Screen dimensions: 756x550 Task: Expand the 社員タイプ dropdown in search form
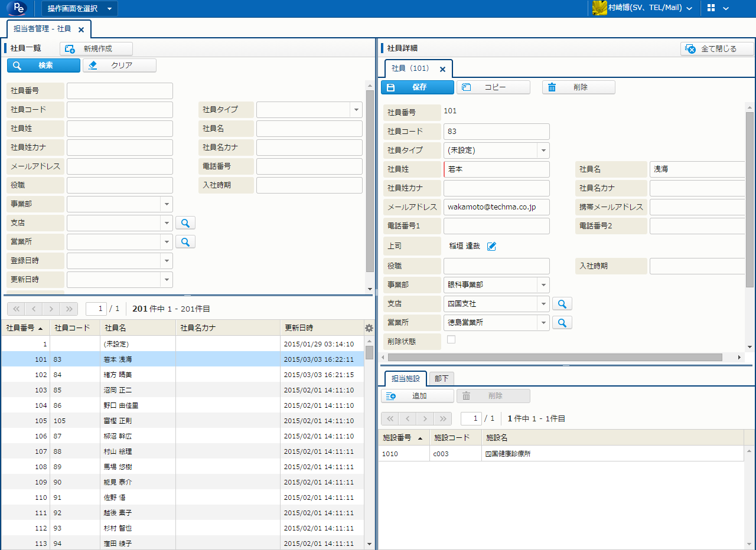(x=356, y=110)
